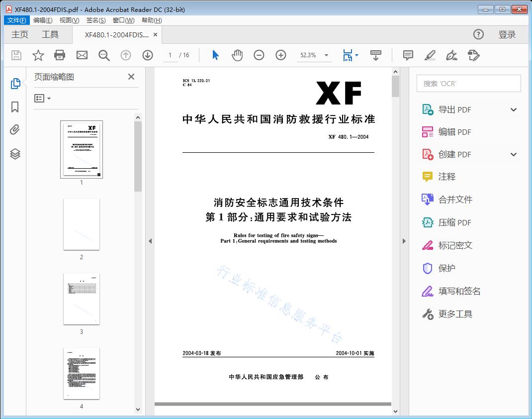
Task: Zoom in with the plus icon
Action: pyautogui.click(x=280, y=55)
